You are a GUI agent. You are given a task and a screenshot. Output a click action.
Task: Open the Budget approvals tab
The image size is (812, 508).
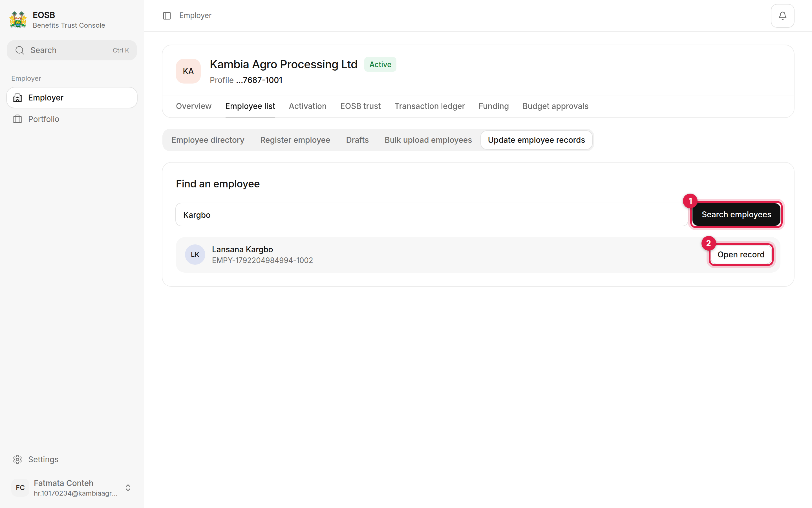pos(555,106)
